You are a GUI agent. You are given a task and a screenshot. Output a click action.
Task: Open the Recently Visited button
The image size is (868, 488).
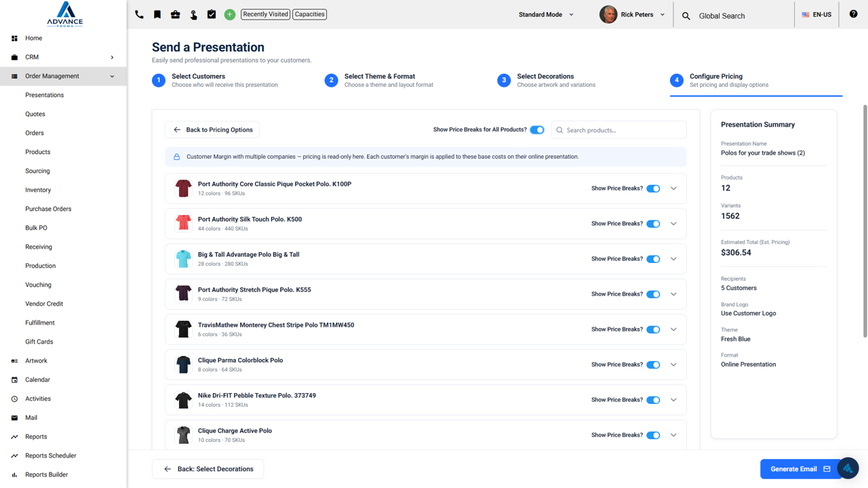click(x=265, y=14)
